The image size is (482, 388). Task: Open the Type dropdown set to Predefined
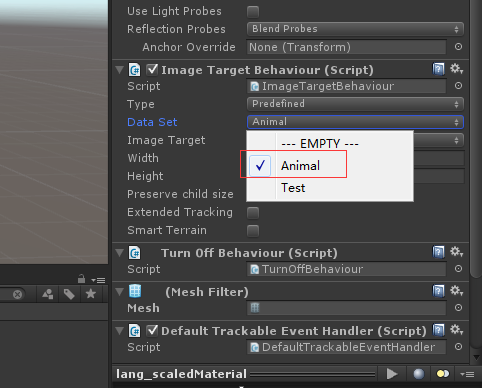[355, 104]
